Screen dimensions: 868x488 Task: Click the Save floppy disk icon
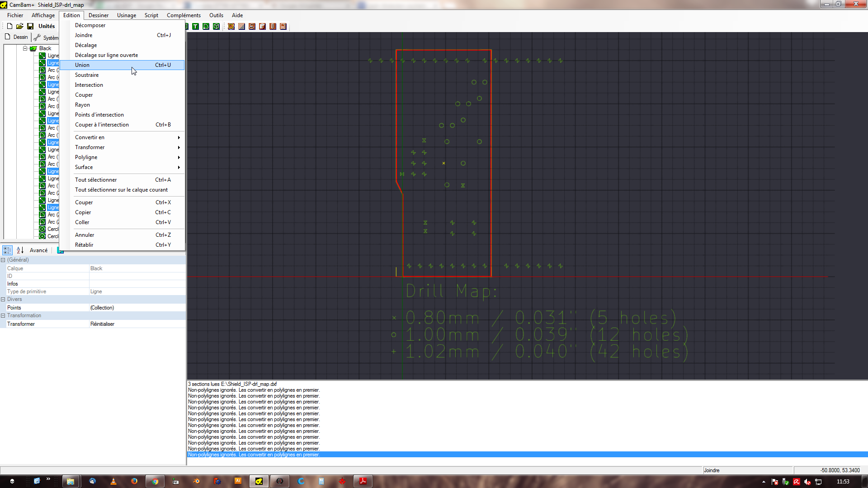pyautogui.click(x=30, y=26)
